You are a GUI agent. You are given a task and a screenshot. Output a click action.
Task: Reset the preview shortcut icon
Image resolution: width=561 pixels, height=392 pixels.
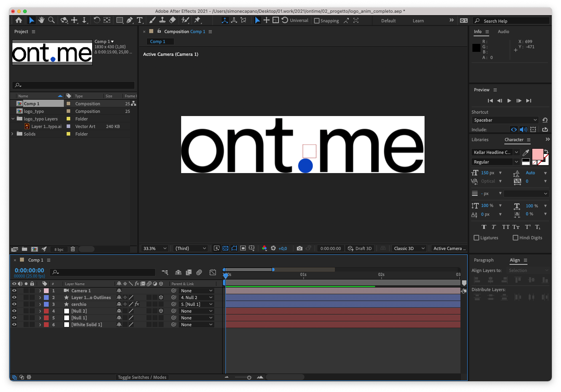pos(545,120)
